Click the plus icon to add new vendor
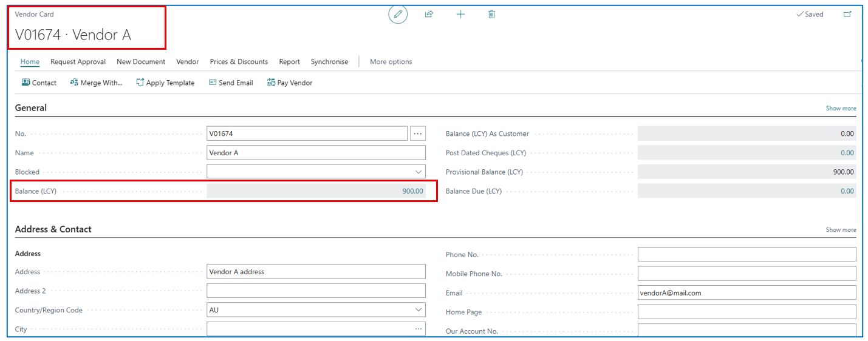The image size is (868, 341). 460,14
